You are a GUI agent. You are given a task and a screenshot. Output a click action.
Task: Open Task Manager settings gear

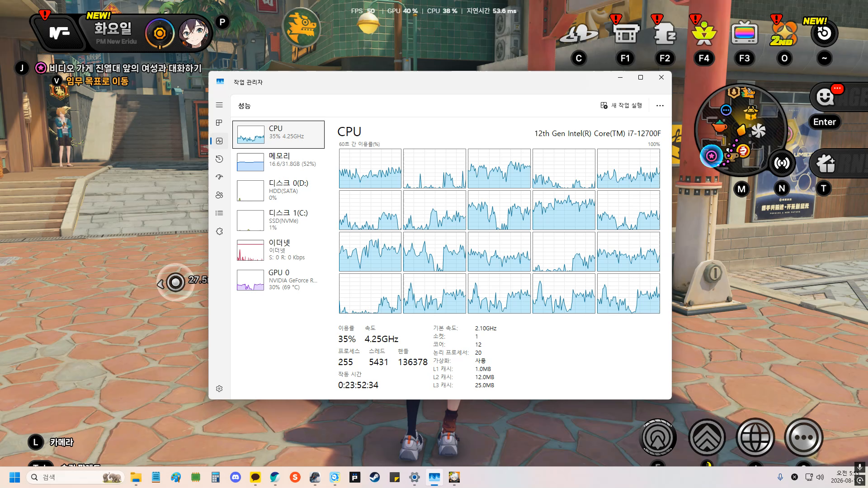219,389
